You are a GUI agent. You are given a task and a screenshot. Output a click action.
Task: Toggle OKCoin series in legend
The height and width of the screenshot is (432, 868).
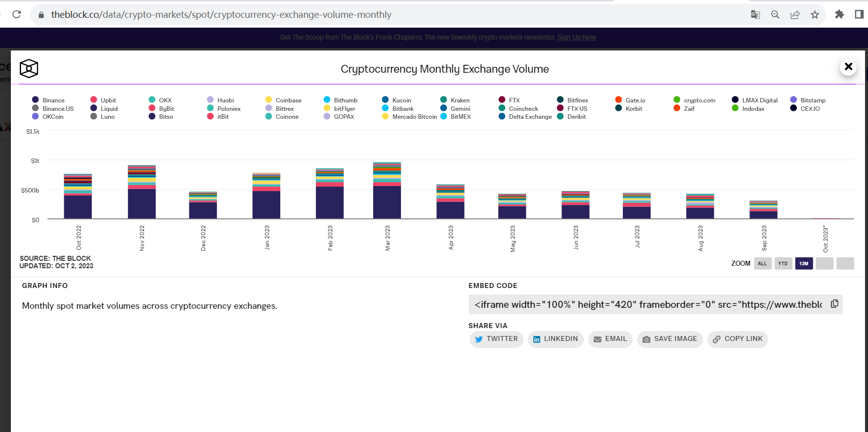(x=48, y=116)
